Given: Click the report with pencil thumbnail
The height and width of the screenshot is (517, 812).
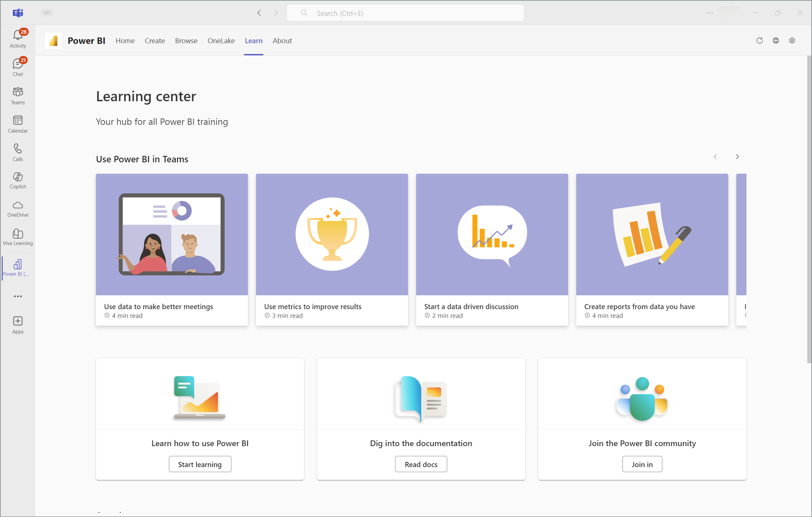Looking at the screenshot, I should (x=652, y=235).
